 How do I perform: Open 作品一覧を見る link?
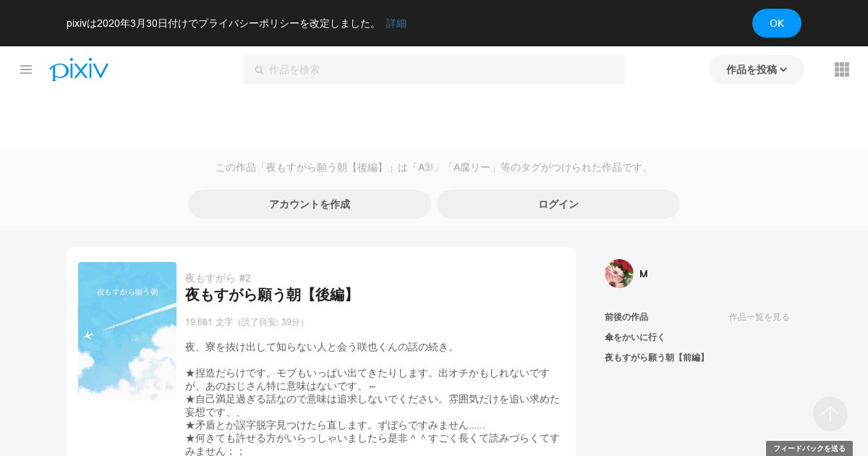pyautogui.click(x=759, y=317)
